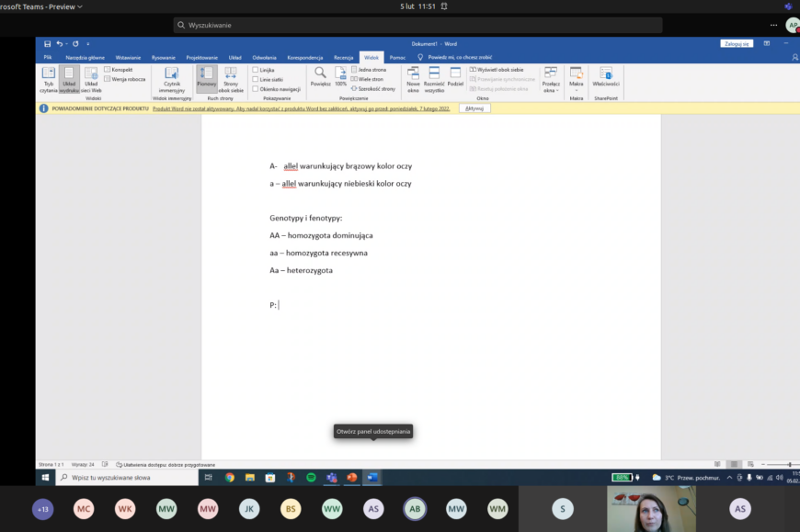The width and height of the screenshot is (800, 532).
Task: Expand the Teams Preview title dropdown
Action: click(x=80, y=6)
